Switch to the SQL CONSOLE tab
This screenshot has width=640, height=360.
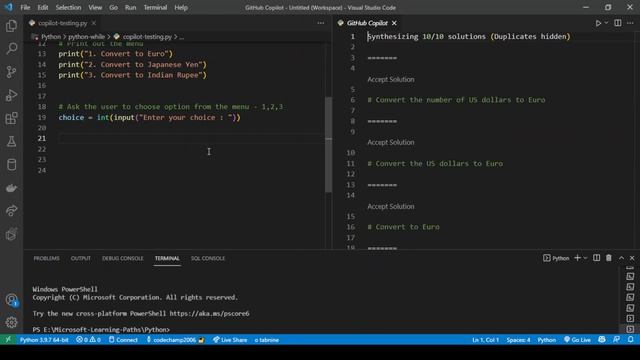pyautogui.click(x=208, y=258)
